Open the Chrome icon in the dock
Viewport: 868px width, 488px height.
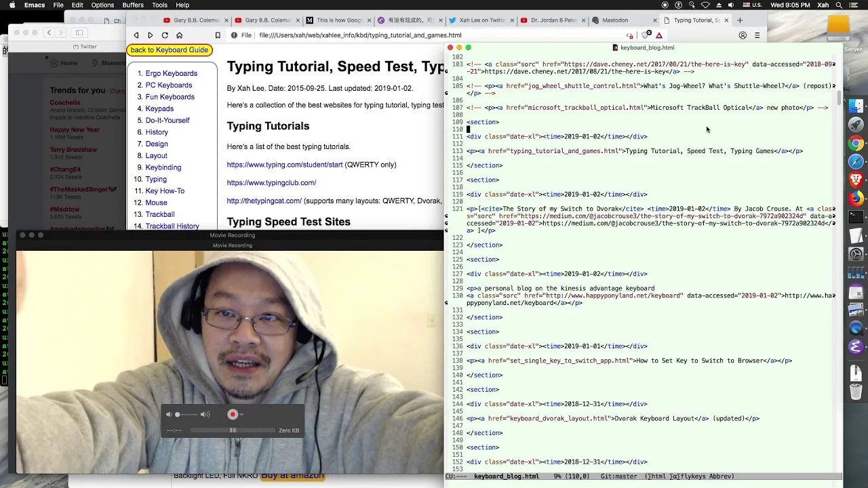click(x=856, y=143)
